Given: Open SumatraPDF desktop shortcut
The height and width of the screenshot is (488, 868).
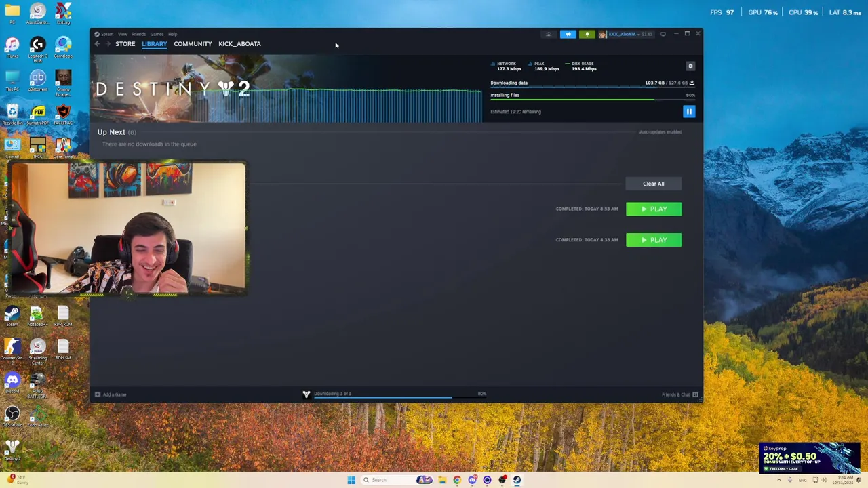Looking at the screenshot, I should click(x=37, y=115).
